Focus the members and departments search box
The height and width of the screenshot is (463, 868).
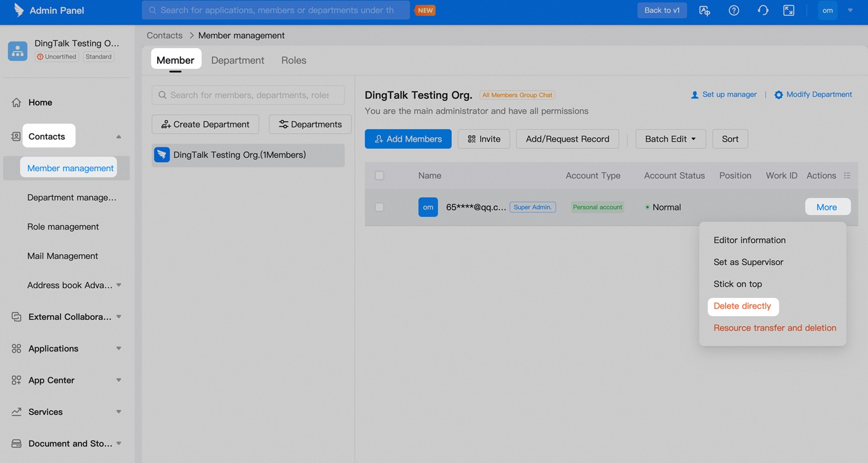(x=248, y=95)
